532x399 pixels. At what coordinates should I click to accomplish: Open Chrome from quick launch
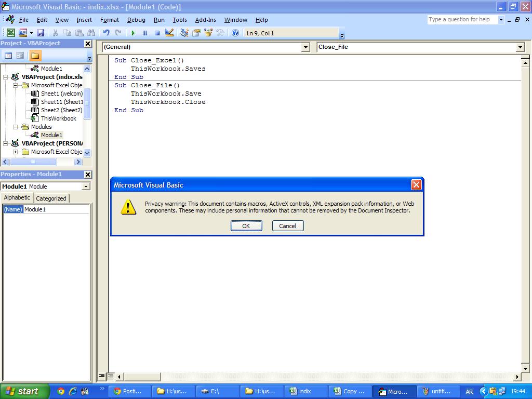point(61,391)
